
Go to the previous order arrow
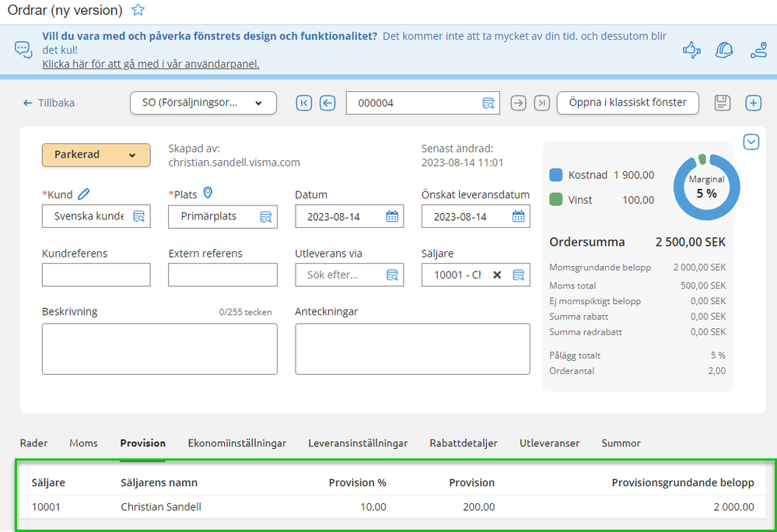point(327,103)
